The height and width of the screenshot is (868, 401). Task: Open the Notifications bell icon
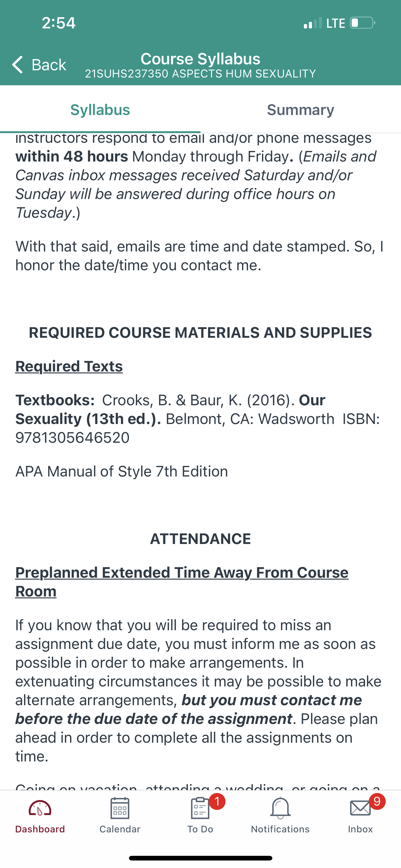tap(280, 808)
